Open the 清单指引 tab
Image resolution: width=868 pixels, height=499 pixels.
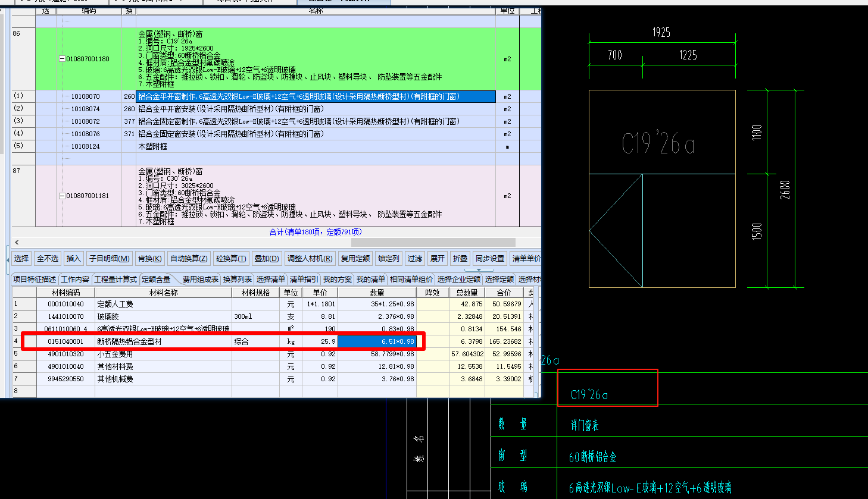(x=304, y=279)
